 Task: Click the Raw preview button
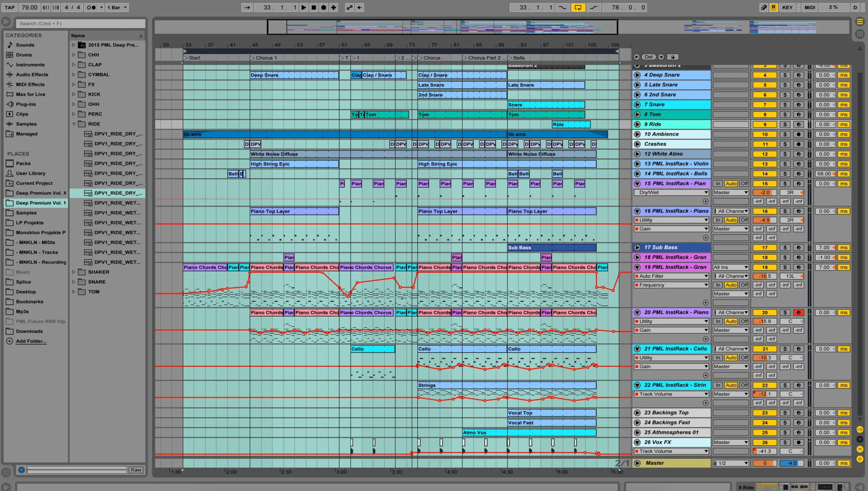coord(136,470)
